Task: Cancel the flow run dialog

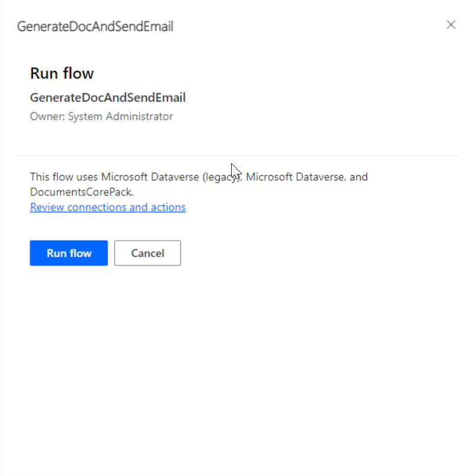Action: [148, 253]
